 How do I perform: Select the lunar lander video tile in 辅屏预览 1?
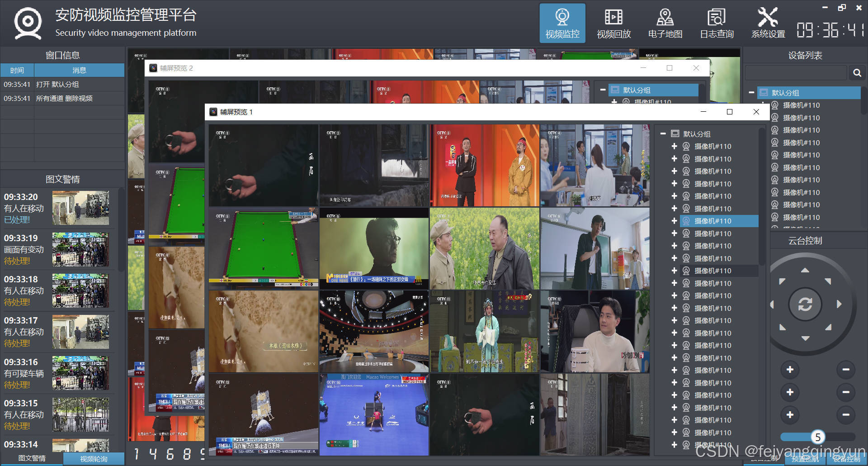tap(263, 414)
